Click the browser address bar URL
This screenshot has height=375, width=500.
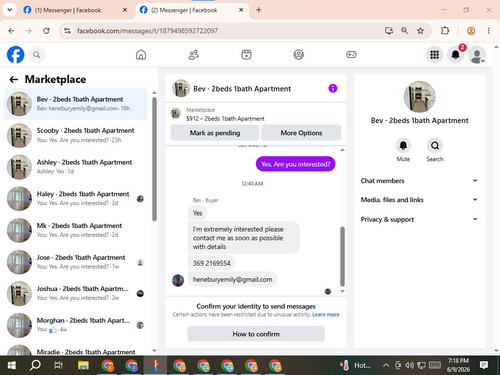click(147, 31)
